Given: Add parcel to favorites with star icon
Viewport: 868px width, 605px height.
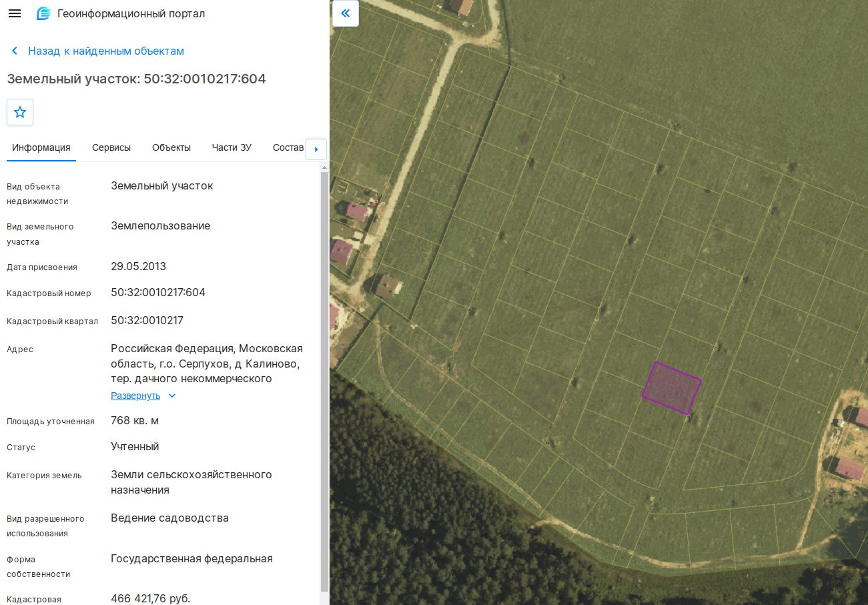Looking at the screenshot, I should pyautogui.click(x=20, y=112).
